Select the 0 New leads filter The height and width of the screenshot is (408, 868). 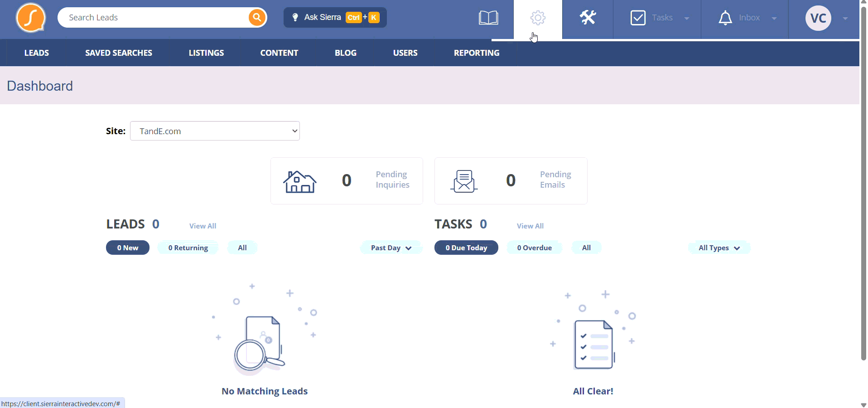[x=128, y=248]
